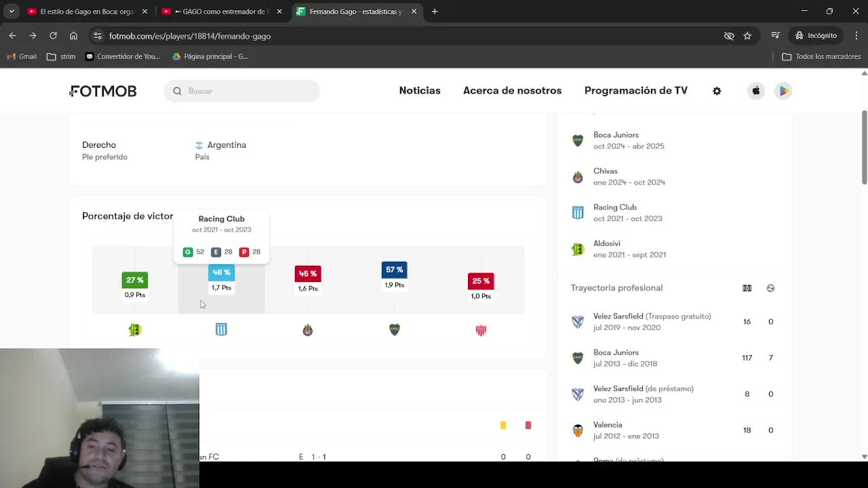Open the Gmail bookmark

tap(22, 56)
